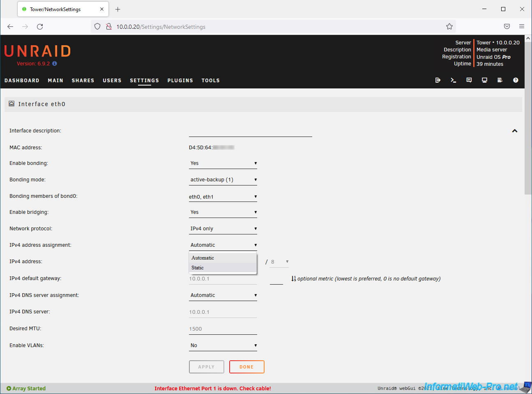Click the Logout icon in the header
Viewport: 532px width, 394px height.
pos(438,80)
